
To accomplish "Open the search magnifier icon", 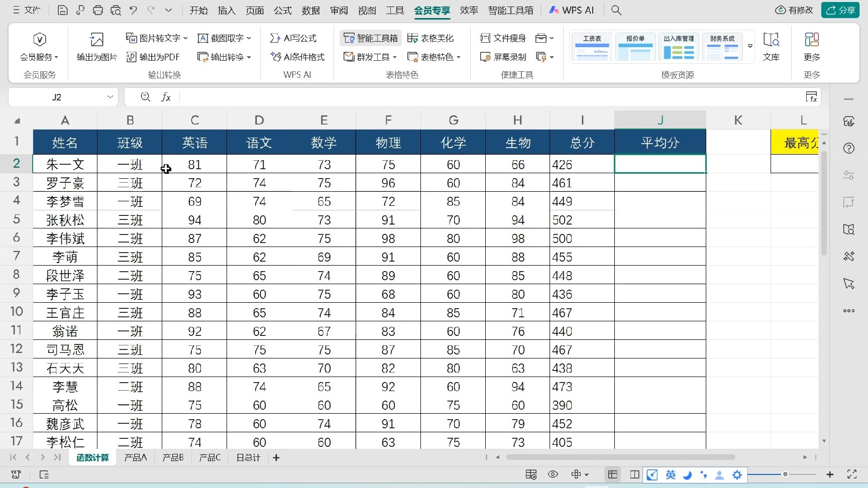I will 616,10.
